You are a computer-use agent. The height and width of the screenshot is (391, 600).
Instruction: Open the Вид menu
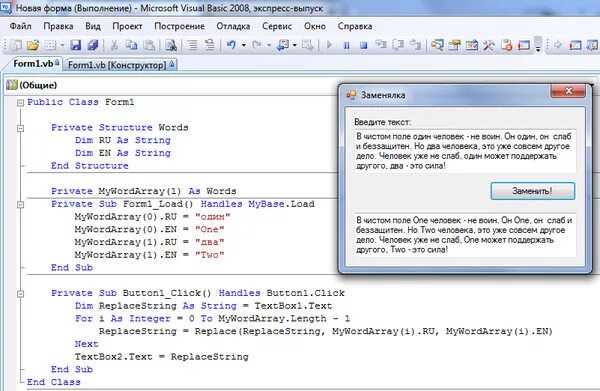coord(93,26)
